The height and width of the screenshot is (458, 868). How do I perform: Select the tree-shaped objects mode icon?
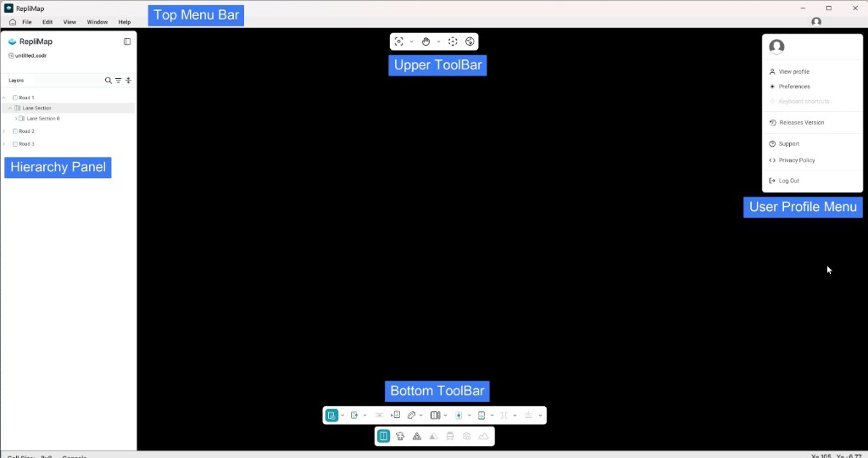(x=400, y=437)
